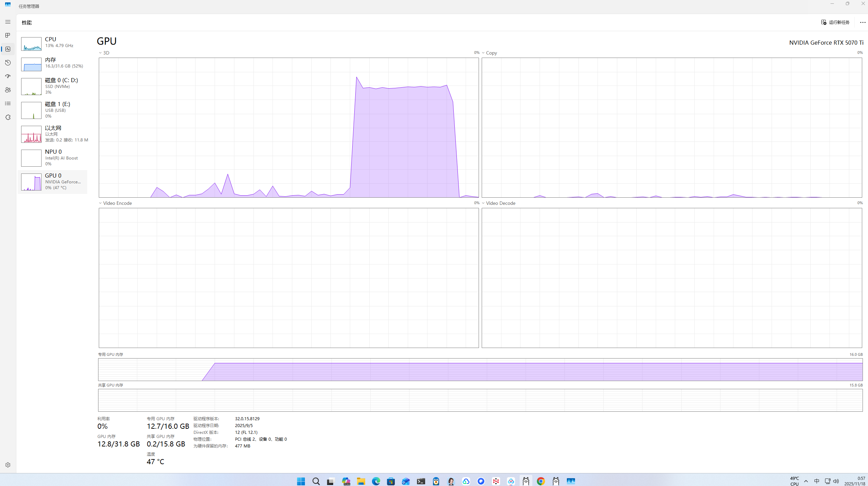Click the 47 °C temperature value
This screenshot has width=868, height=486.
(155, 462)
